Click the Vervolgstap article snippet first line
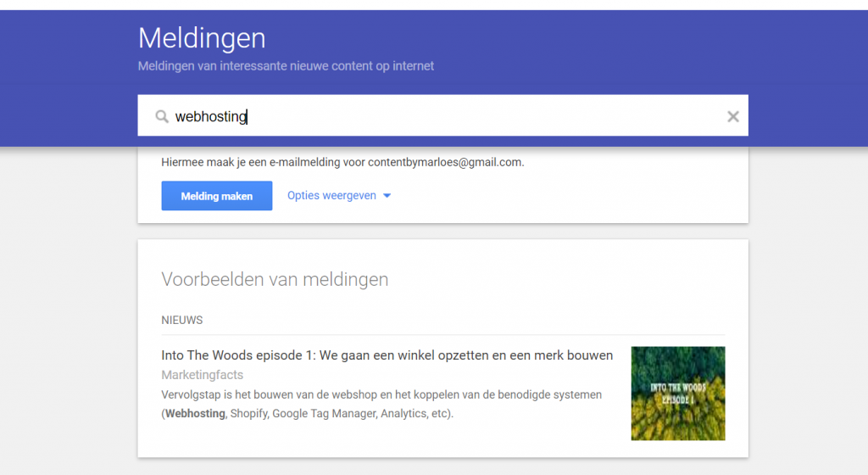The width and height of the screenshot is (868, 475). (x=381, y=394)
